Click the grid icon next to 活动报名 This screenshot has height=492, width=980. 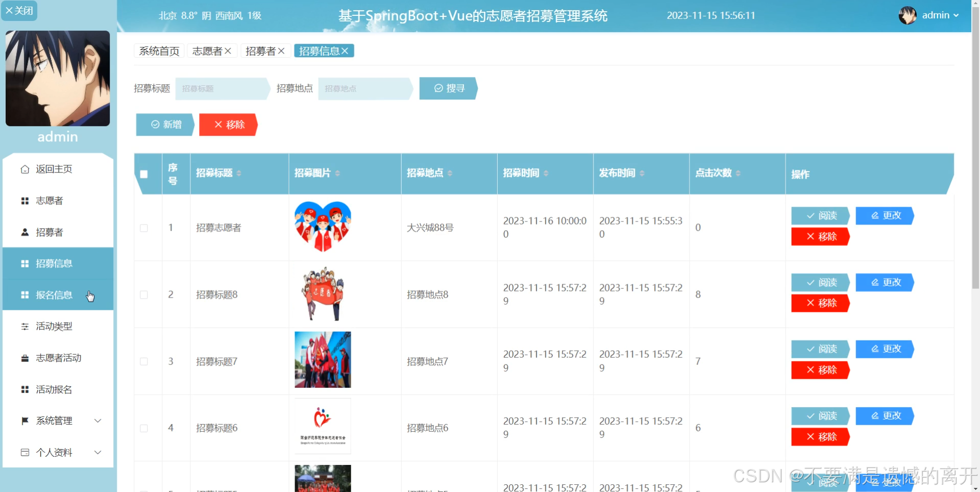24,390
